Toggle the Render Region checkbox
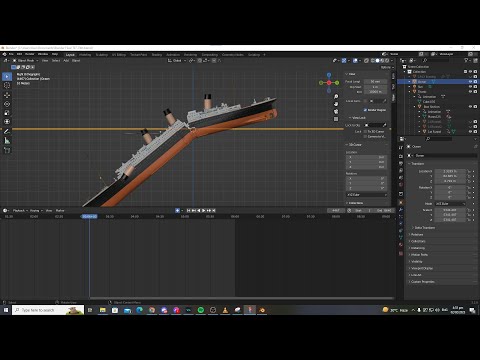 pos(365,110)
